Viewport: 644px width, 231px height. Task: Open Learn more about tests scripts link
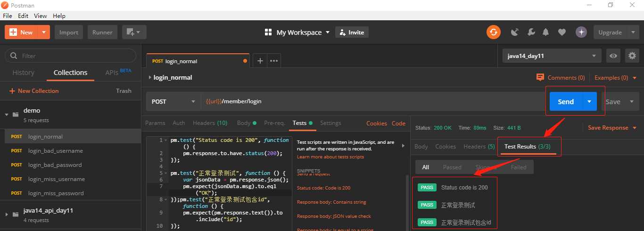(330, 157)
